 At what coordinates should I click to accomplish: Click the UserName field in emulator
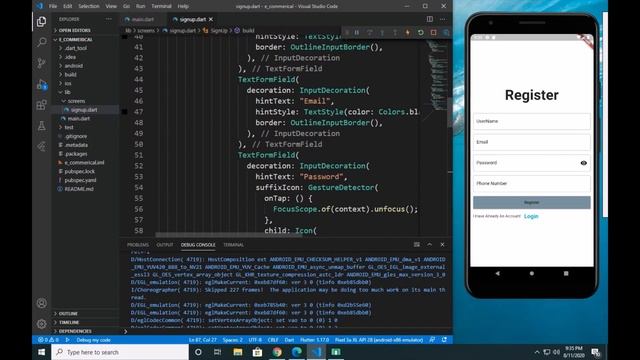pos(531,121)
